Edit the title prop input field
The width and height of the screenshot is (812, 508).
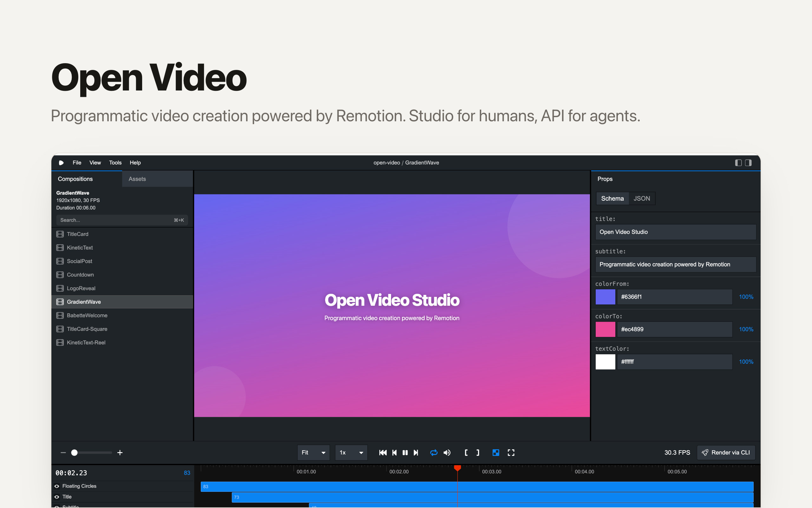coord(675,232)
